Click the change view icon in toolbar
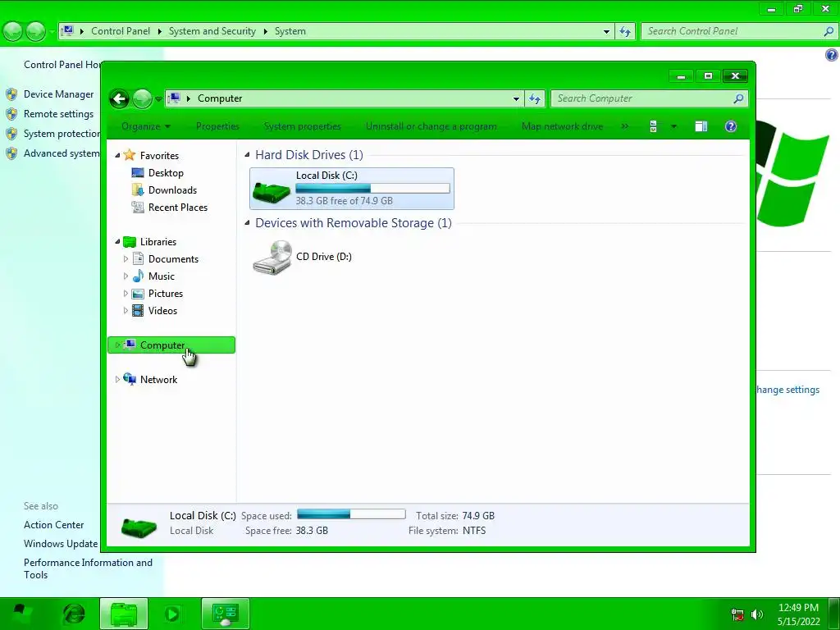The image size is (840, 630). 653,126
